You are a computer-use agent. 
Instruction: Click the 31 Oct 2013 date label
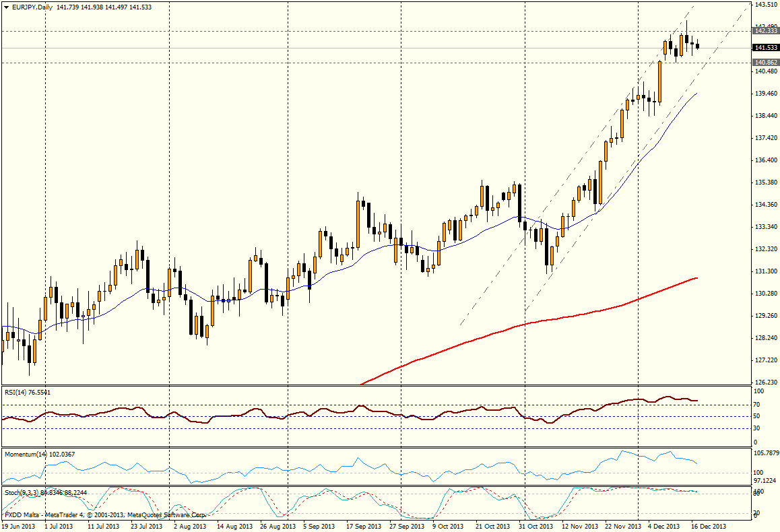coord(536,526)
